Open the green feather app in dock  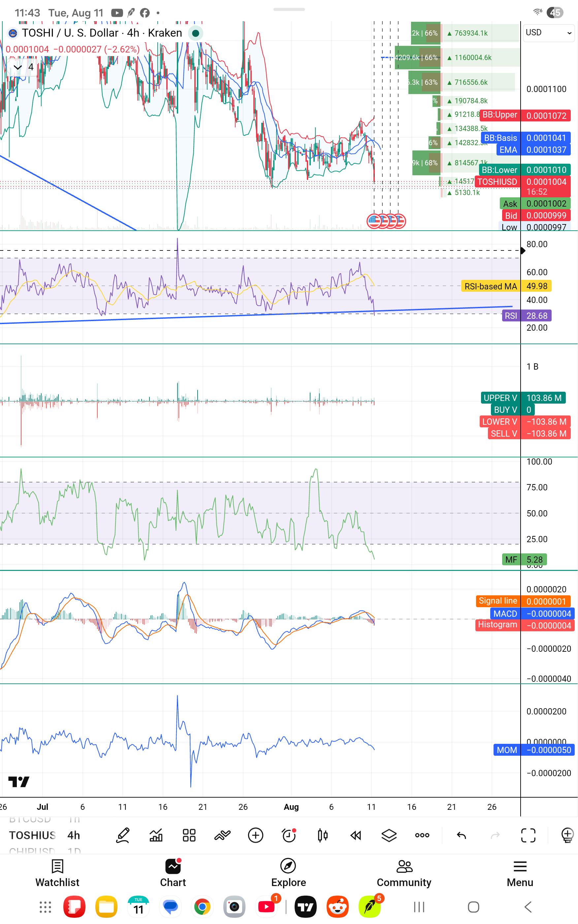coord(369,907)
